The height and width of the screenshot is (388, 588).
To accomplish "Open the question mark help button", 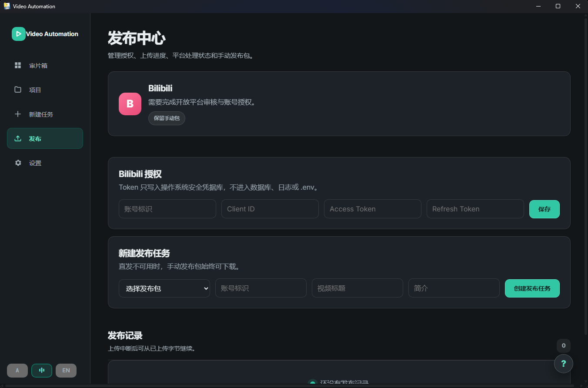I will [x=564, y=364].
